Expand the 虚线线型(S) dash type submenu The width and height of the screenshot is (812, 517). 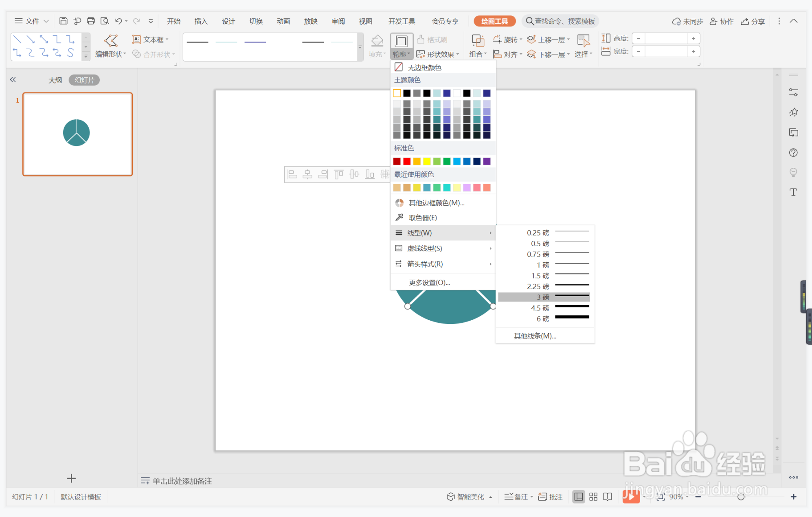coord(443,248)
